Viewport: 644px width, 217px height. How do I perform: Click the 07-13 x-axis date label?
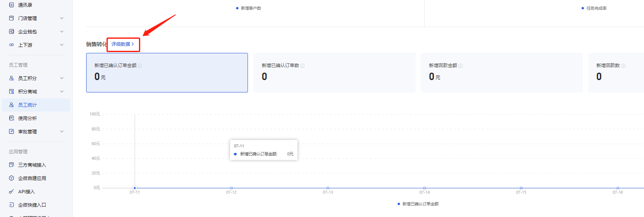tap(328, 193)
